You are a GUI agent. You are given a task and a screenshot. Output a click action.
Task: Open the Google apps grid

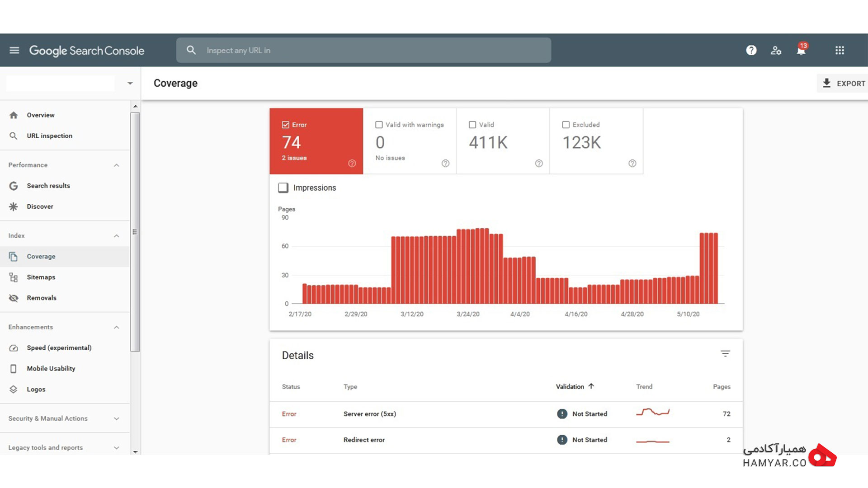tap(840, 50)
